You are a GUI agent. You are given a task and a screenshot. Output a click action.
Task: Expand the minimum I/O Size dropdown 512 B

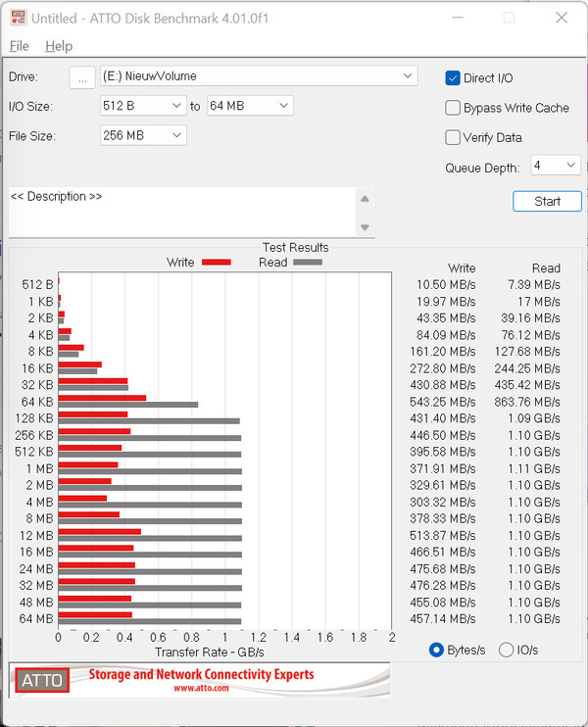[143, 106]
